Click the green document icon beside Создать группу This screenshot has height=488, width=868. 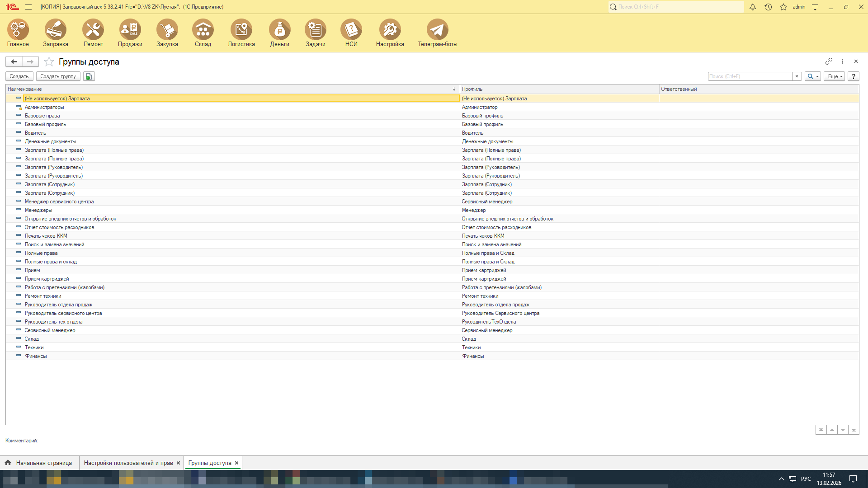[89, 76]
